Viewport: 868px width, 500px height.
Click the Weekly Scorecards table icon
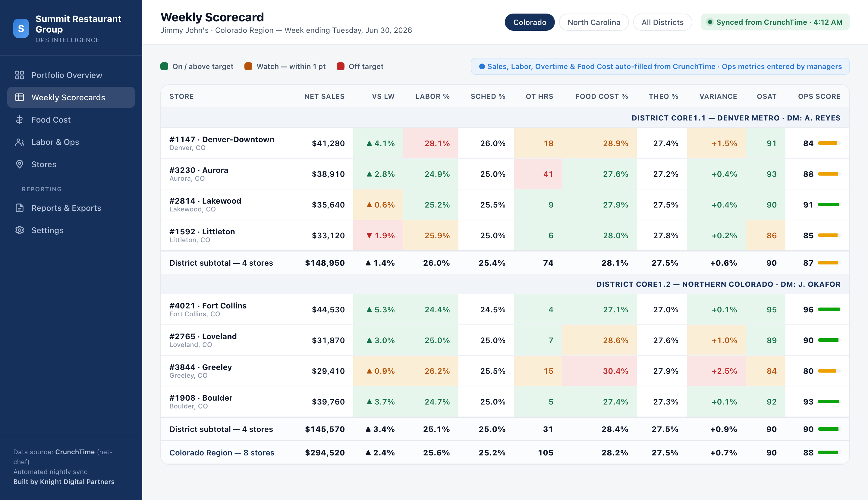[x=20, y=98]
